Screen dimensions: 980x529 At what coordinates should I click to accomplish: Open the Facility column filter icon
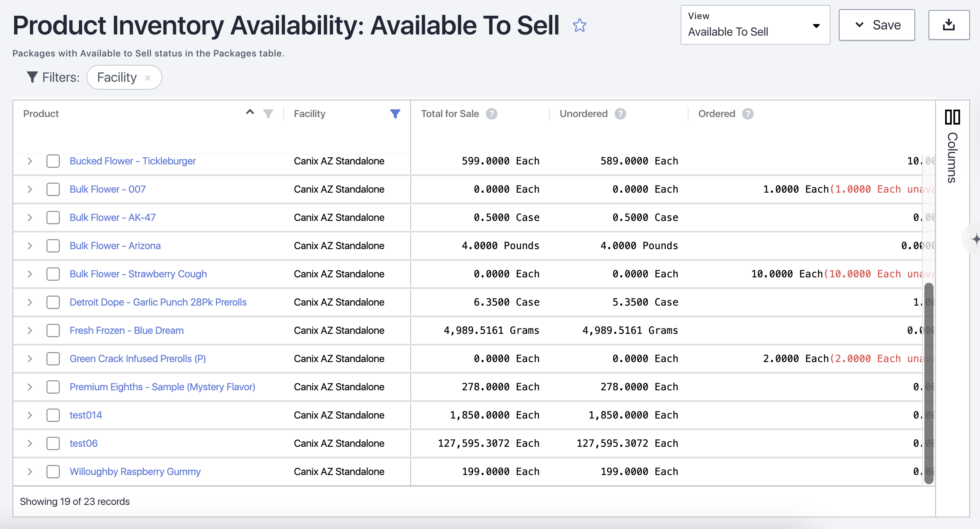tap(395, 113)
